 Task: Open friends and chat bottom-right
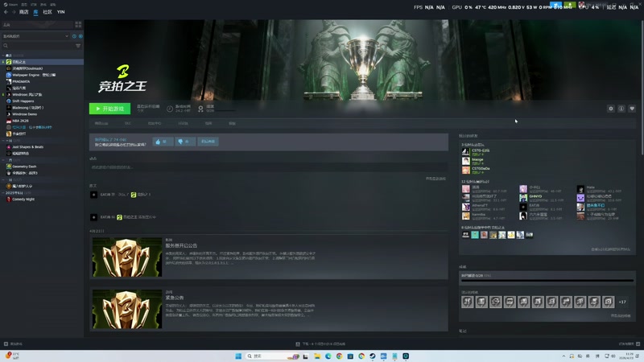pyautogui.click(x=630, y=344)
